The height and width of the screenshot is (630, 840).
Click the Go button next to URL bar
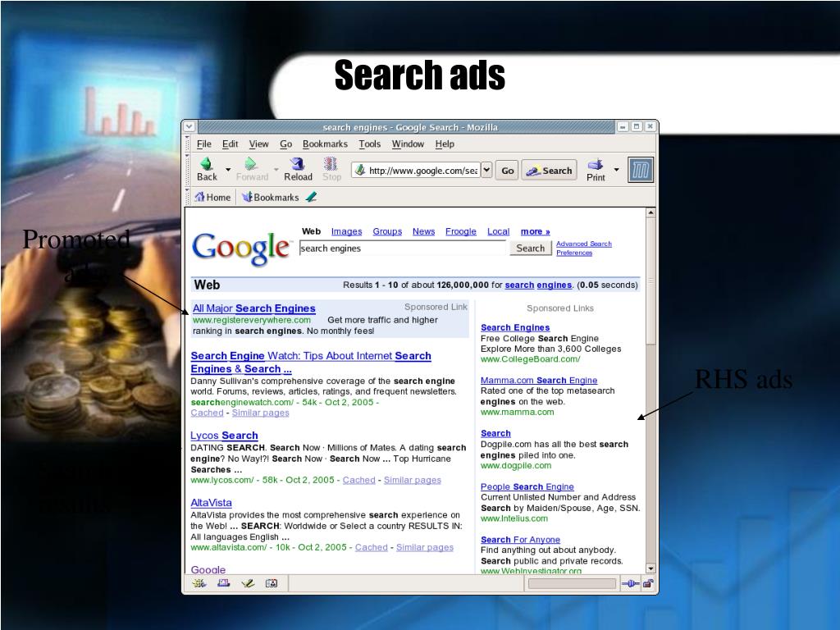pos(507,171)
